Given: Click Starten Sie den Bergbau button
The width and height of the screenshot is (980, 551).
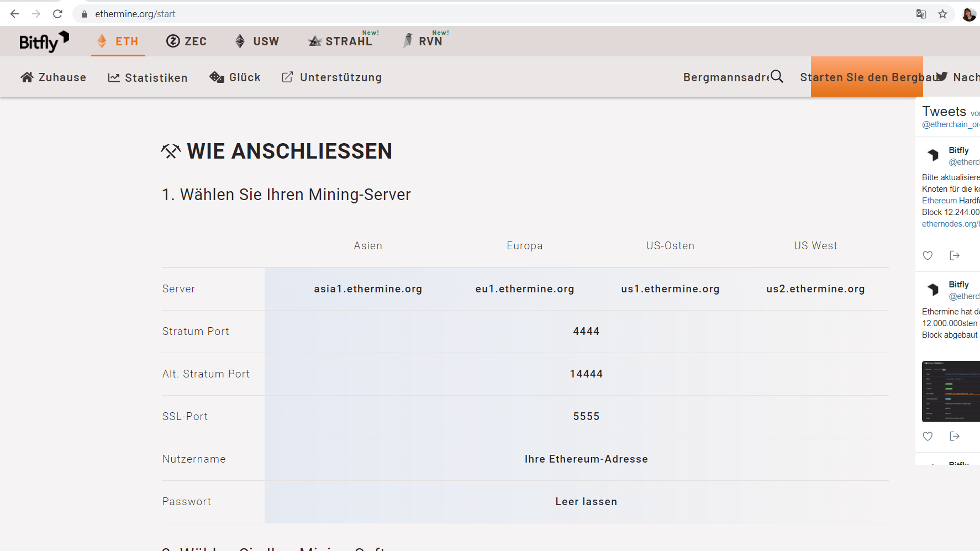Looking at the screenshot, I should 867,77.
